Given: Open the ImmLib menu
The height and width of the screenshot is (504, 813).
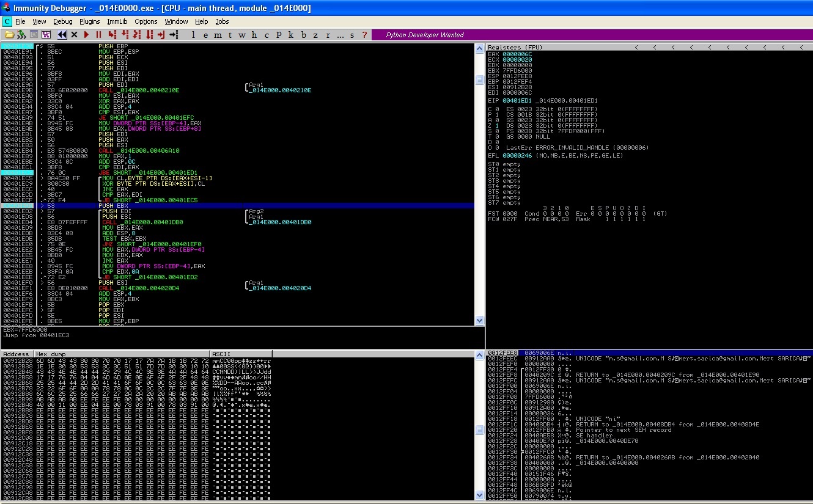Looking at the screenshot, I should (117, 21).
